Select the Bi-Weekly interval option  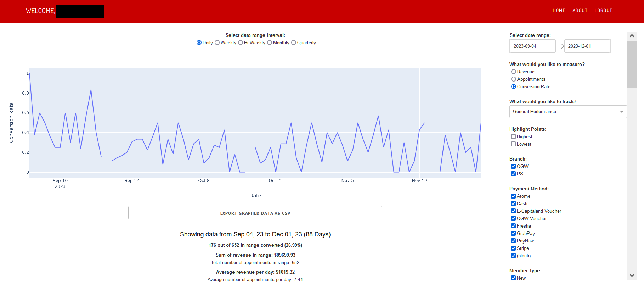(241, 43)
